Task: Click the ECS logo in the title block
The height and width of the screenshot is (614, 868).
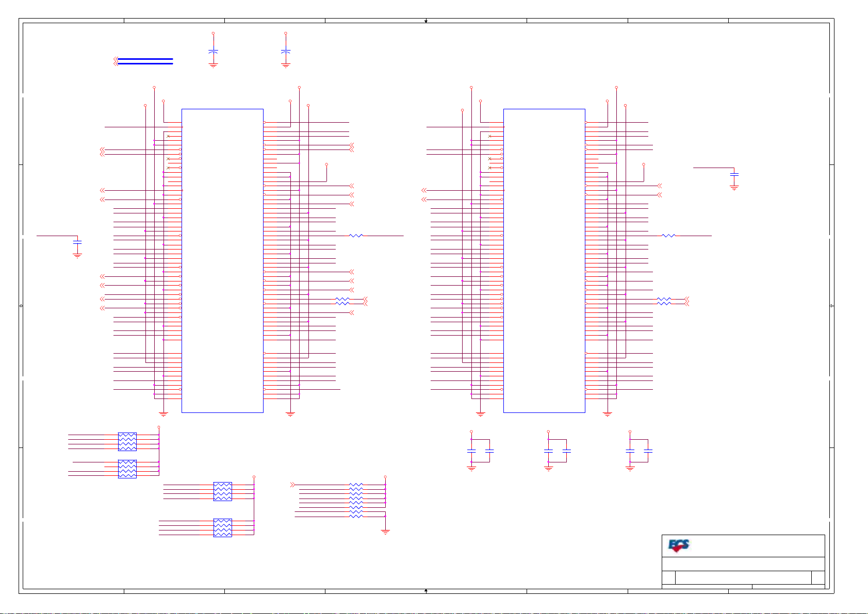Action: (679, 545)
